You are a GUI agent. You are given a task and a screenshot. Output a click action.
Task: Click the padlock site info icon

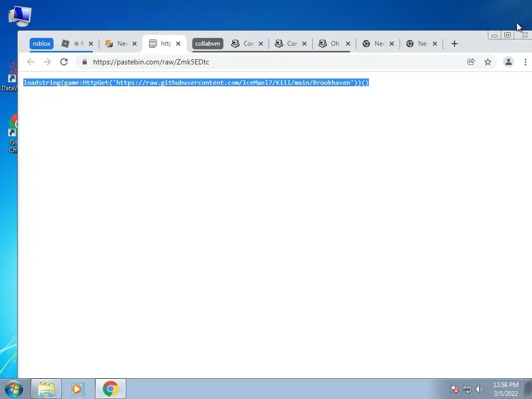click(85, 62)
